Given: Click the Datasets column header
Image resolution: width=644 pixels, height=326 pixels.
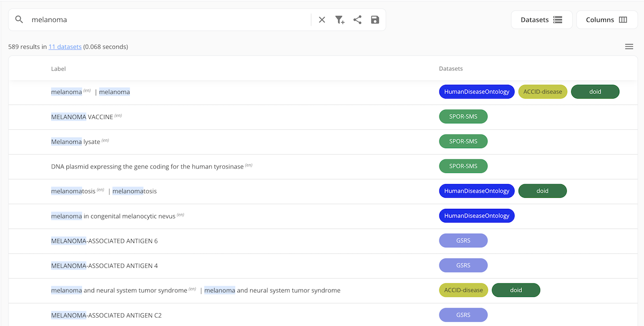Looking at the screenshot, I should click(451, 69).
